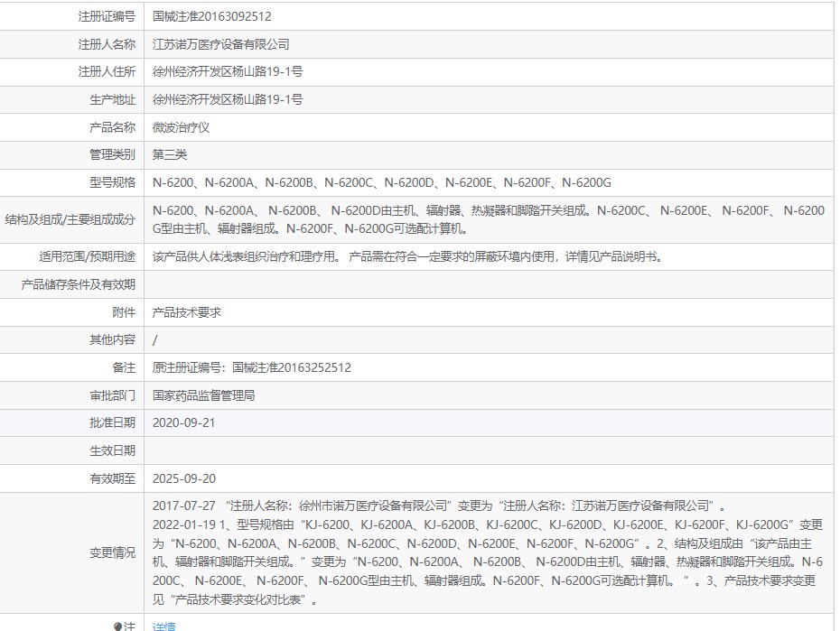The image size is (840, 631).
Task: Select the 有效期至 label
Action: pyautogui.click(x=113, y=478)
